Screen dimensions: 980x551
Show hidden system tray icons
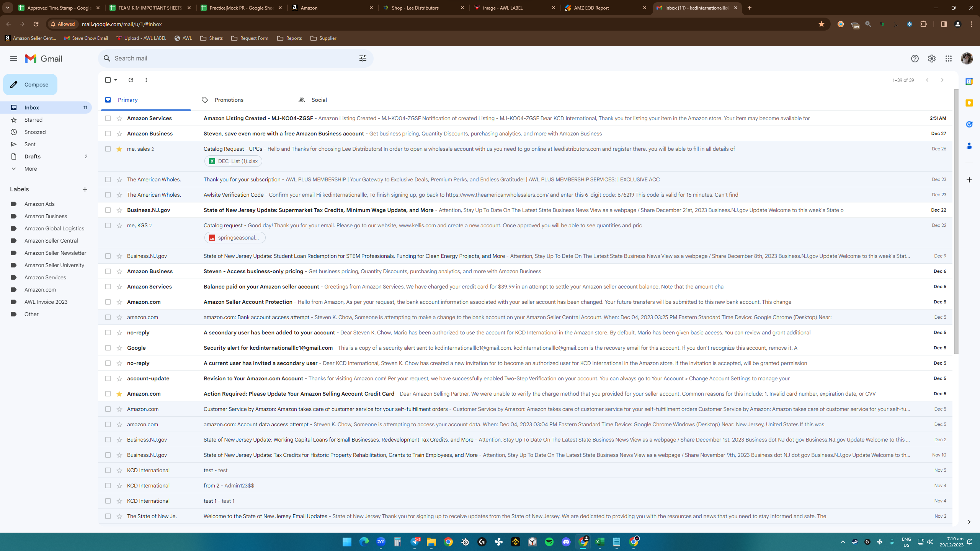pyautogui.click(x=843, y=542)
